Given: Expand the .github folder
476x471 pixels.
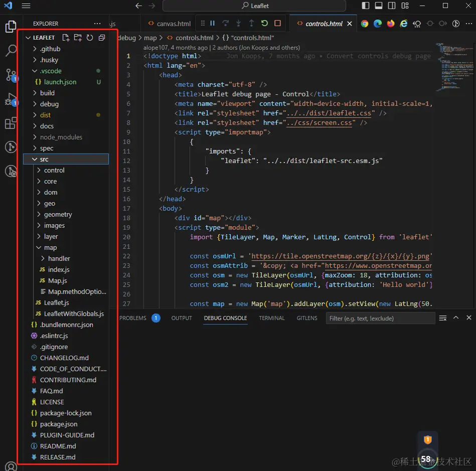Looking at the screenshot, I should tap(66, 49).
